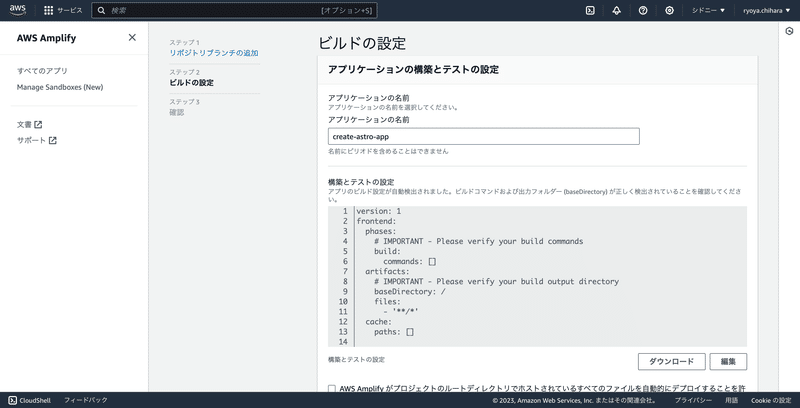Focus the top search field

(x=235, y=10)
